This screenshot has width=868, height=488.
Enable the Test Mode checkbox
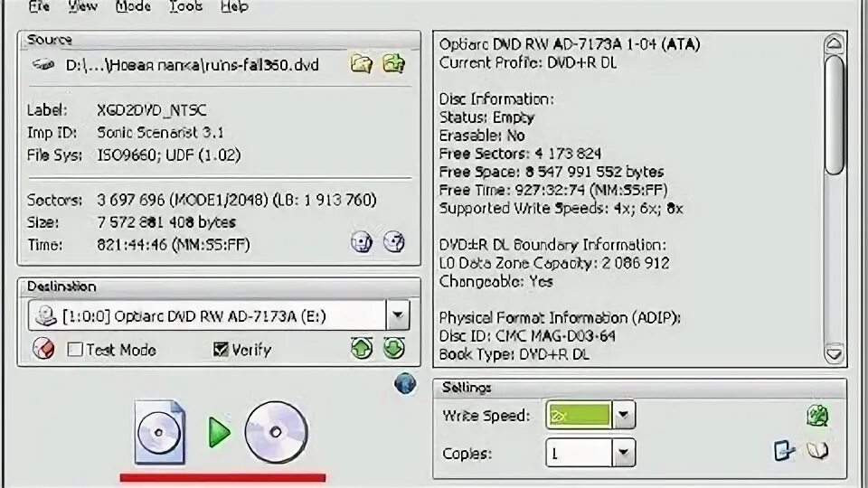(75, 349)
